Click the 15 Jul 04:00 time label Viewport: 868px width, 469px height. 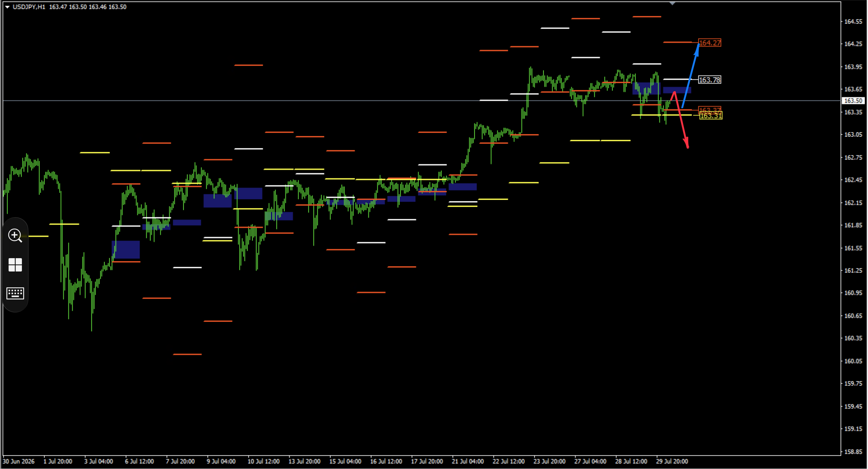tap(345, 461)
